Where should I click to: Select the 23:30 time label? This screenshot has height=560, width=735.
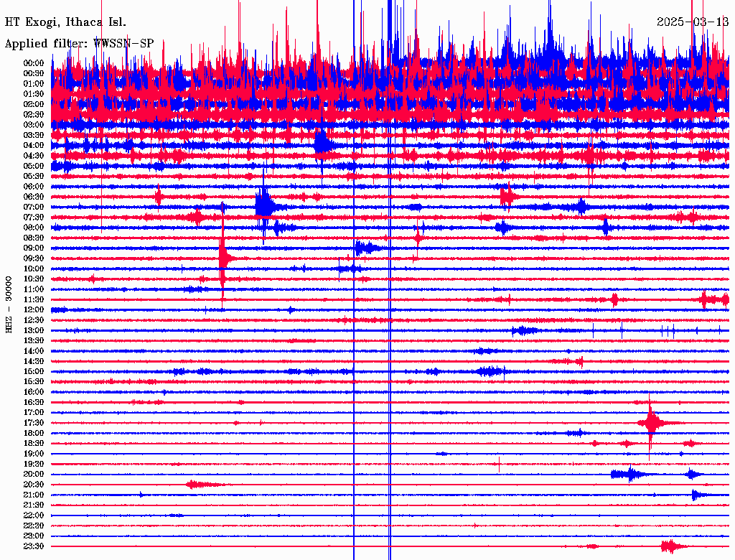pyautogui.click(x=34, y=546)
